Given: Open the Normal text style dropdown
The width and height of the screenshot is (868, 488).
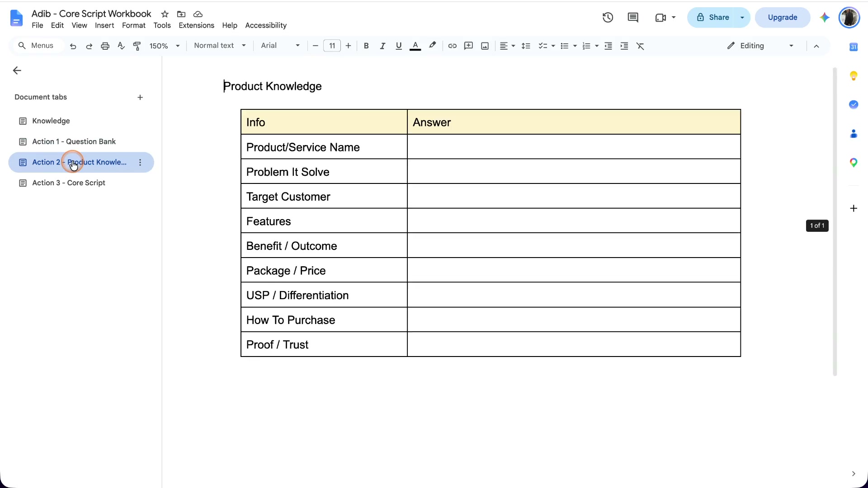Looking at the screenshot, I should tap(220, 46).
